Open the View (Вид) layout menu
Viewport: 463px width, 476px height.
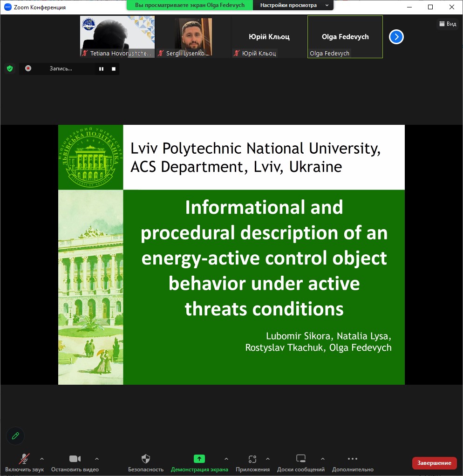pyautogui.click(x=448, y=24)
